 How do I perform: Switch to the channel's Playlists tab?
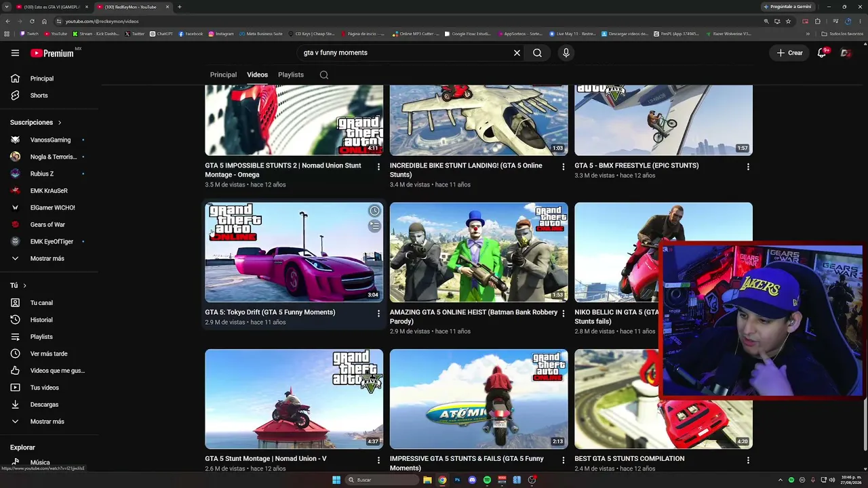click(291, 75)
